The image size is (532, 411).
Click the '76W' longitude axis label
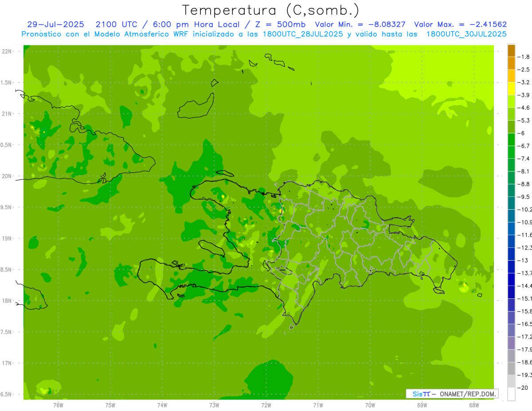pos(58,405)
